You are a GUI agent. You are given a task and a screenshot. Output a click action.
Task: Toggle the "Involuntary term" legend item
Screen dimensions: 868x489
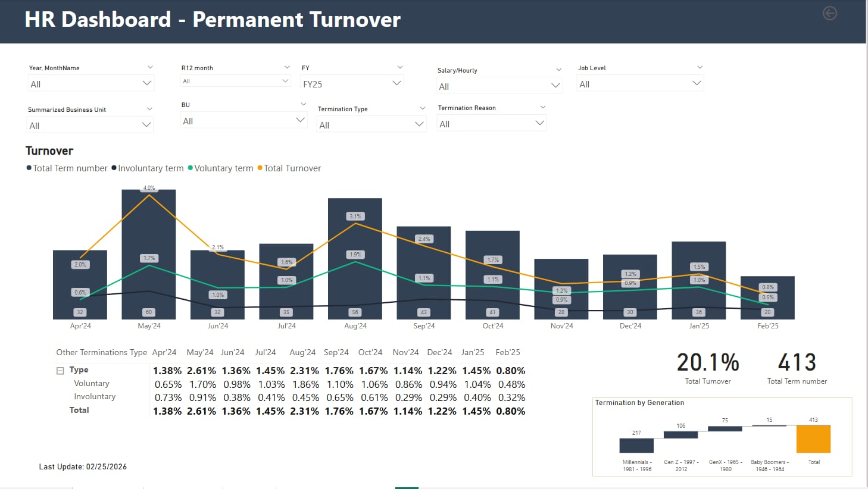point(148,168)
